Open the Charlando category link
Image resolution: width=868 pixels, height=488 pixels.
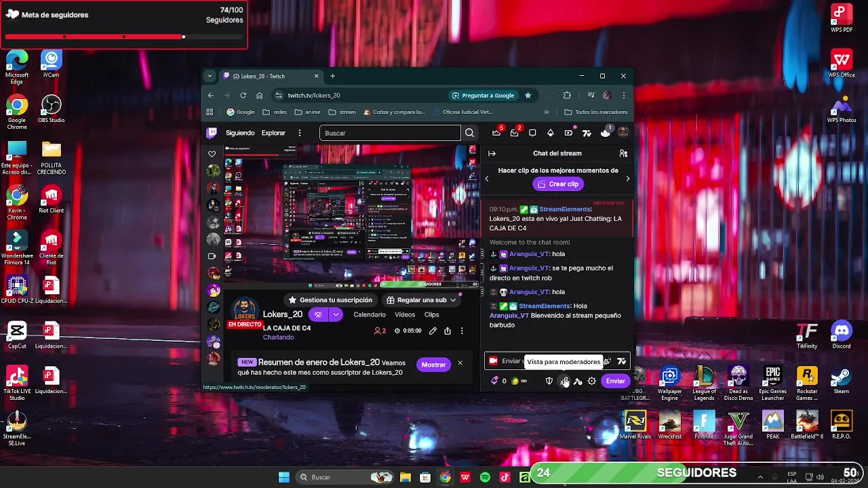point(279,338)
